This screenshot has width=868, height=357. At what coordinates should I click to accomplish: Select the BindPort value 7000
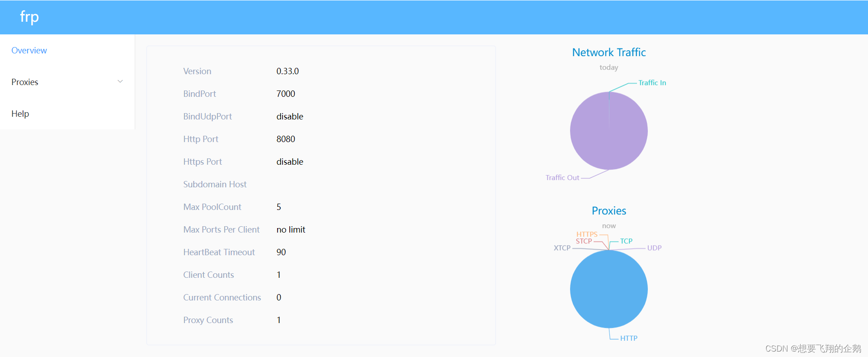pyautogui.click(x=286, y=94)
